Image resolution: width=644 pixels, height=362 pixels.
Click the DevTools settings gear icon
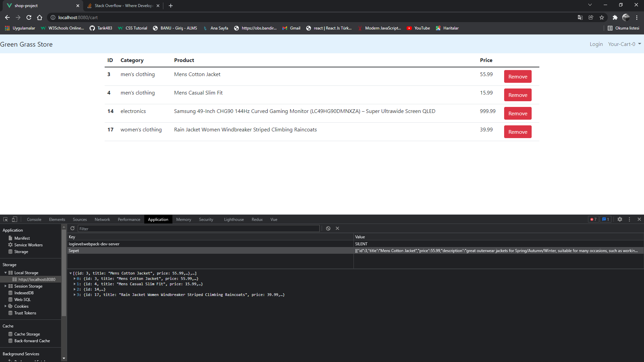[x=620, y=219]
